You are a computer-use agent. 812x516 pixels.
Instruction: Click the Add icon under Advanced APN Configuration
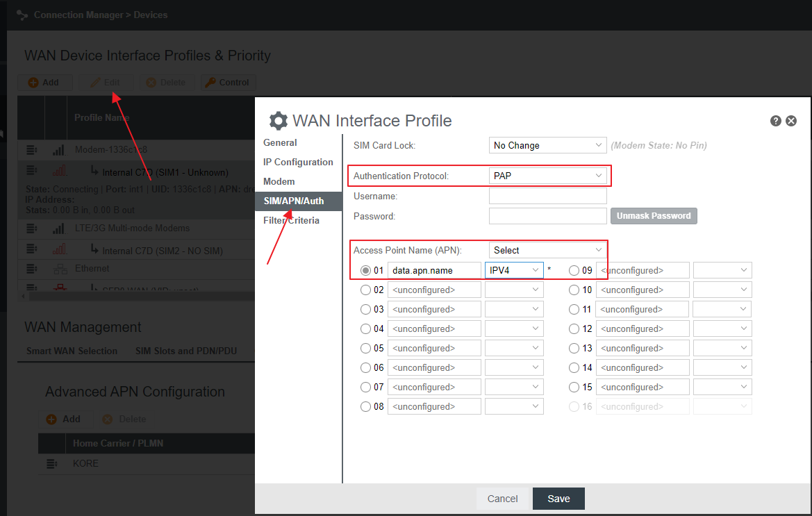(x=51, y=419)
